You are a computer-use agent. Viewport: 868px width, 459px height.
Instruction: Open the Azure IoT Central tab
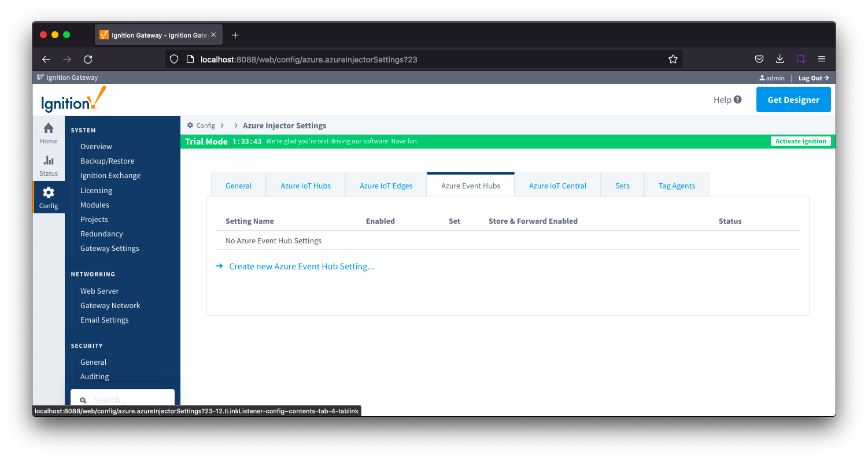click(x=557, y=186)
